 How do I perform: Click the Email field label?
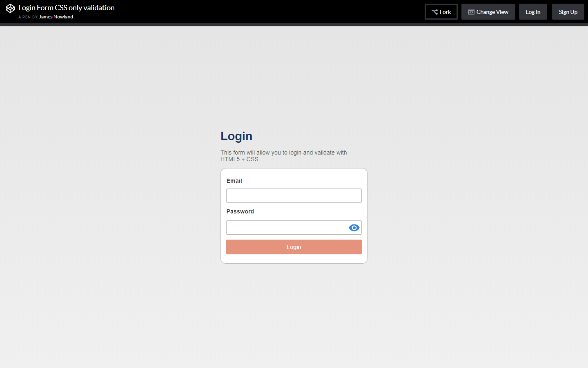click(234, 181)
